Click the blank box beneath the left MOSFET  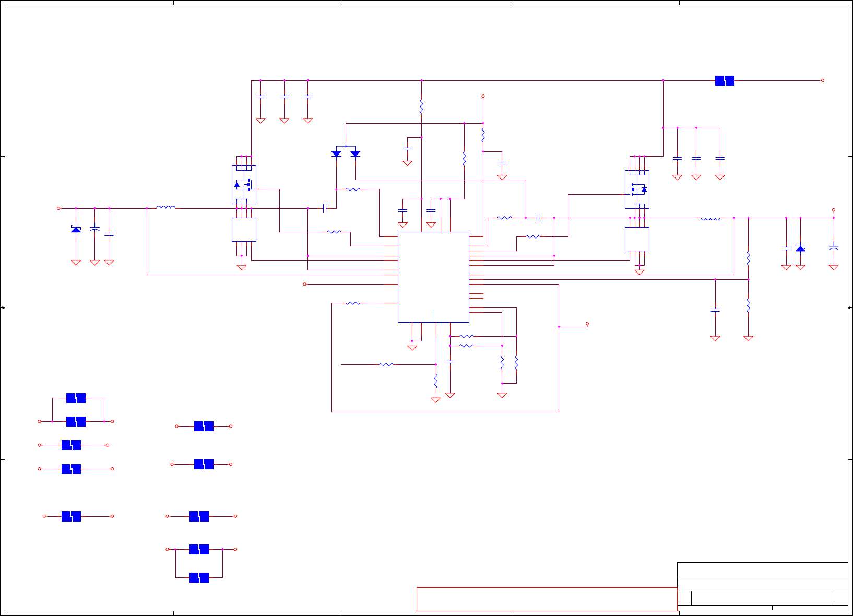point(244,230)
